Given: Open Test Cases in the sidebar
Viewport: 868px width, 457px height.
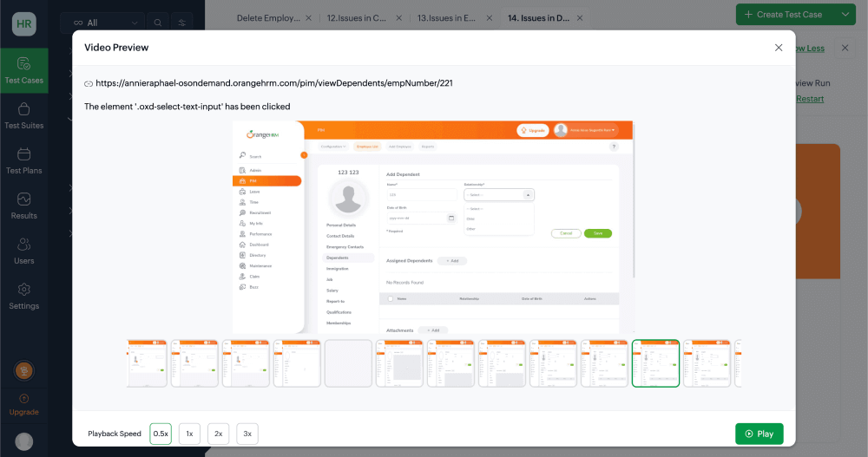Looking at the screenshot, I should coord(23,71).
